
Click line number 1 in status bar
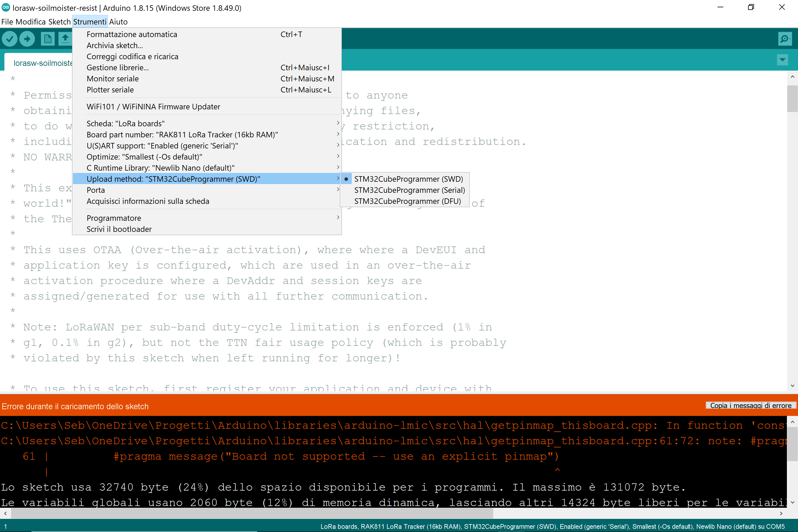tap(5, 526)
